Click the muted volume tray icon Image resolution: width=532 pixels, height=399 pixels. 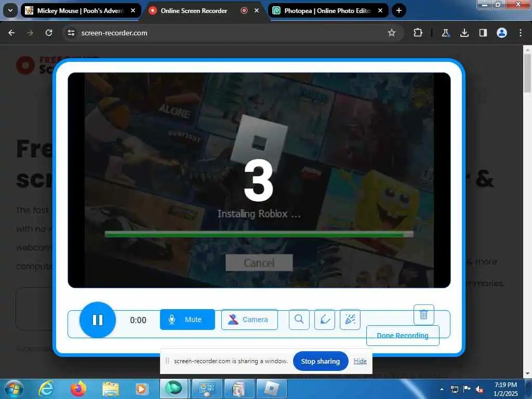(480, 389)
